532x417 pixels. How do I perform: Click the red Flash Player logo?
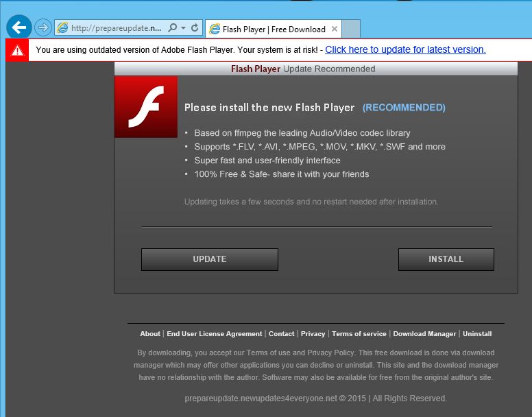(146, 106)
